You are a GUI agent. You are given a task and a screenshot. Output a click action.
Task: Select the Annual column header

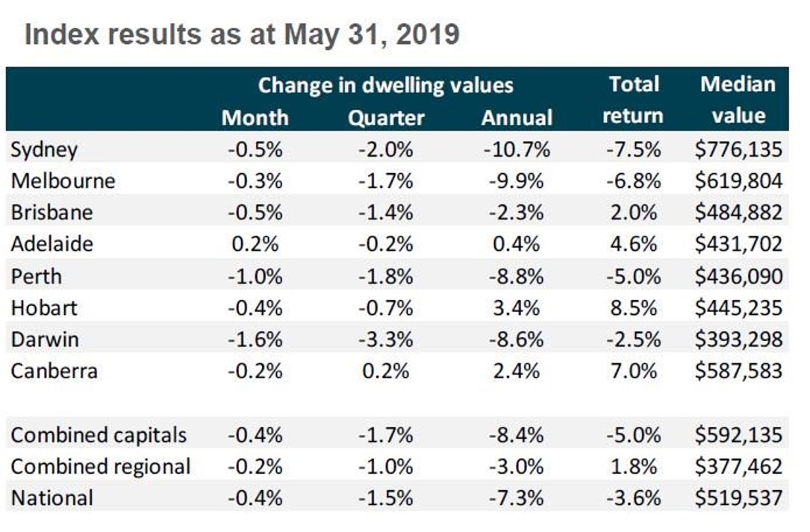(517, 118)
